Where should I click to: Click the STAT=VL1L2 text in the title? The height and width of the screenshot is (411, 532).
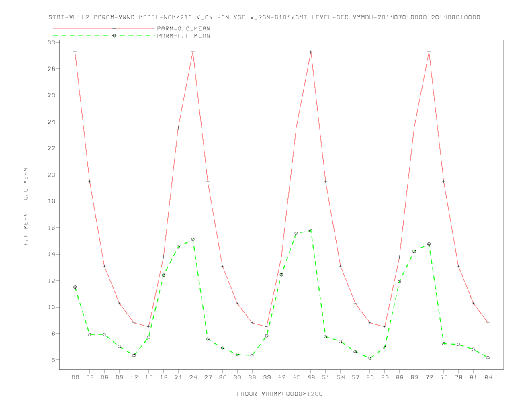coord(69,17)
